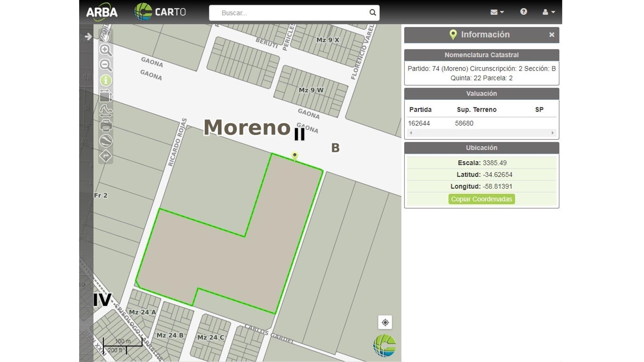Click the search magnifier button
Screen dimensions: 644x362
(372, 12)
